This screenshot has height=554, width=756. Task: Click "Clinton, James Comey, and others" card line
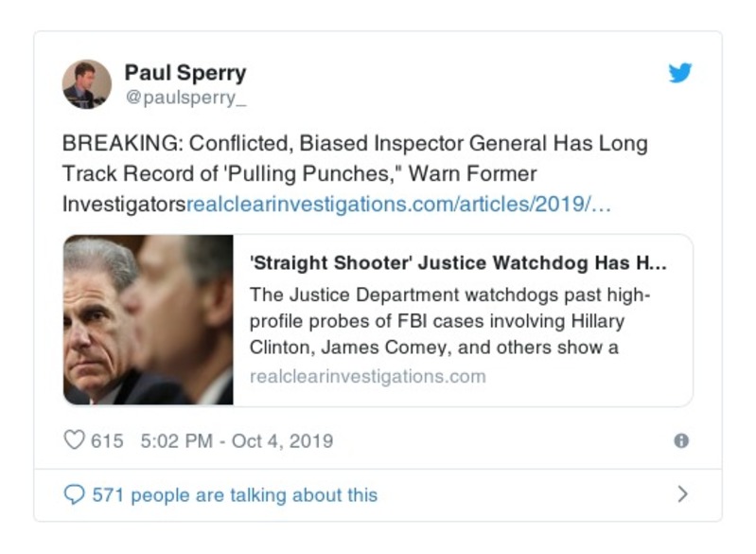click(433, 348)
